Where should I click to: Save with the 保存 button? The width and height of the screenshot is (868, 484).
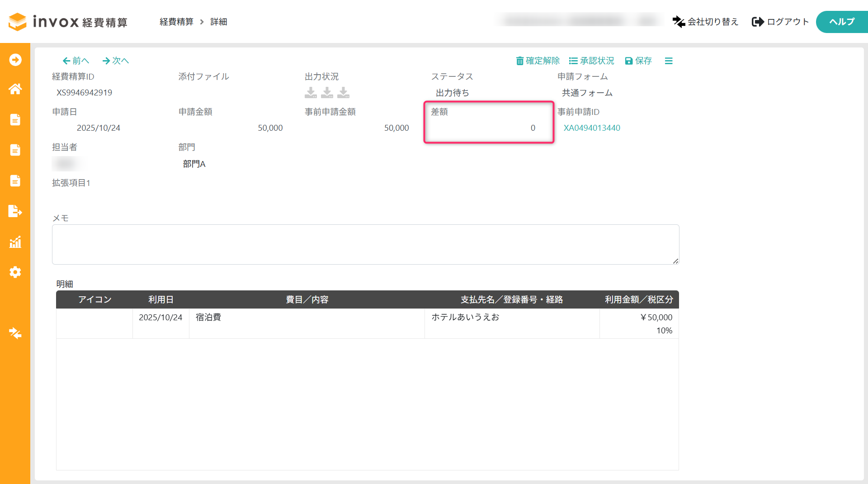[x=638, y=61]
